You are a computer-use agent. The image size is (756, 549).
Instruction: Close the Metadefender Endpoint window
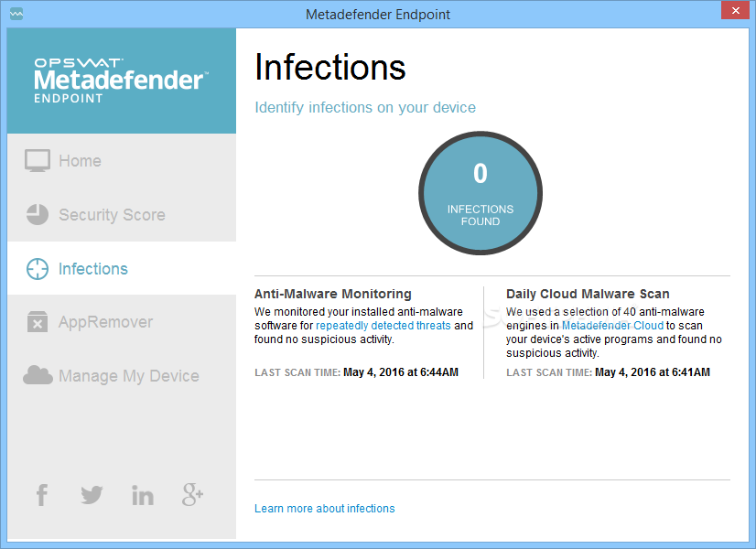(x=735, y=10)
